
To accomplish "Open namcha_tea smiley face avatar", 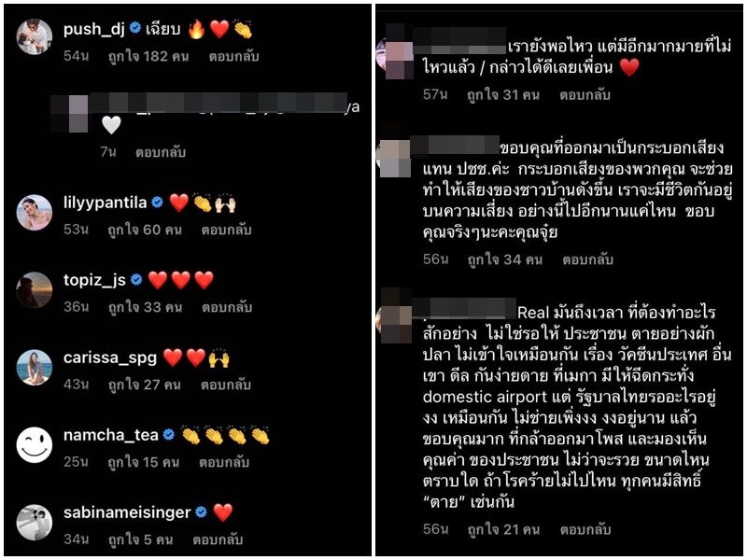I will pyautogui.click(x=35, y=445).
